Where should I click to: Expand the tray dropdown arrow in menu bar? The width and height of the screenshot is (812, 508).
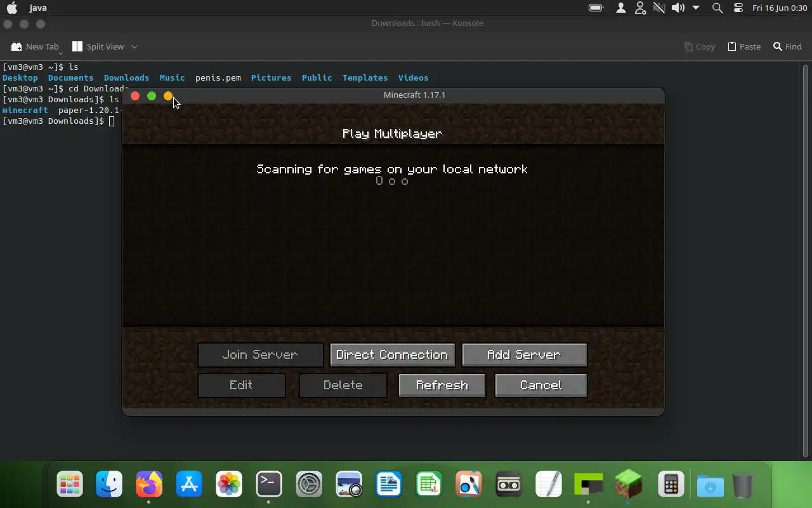696,8
